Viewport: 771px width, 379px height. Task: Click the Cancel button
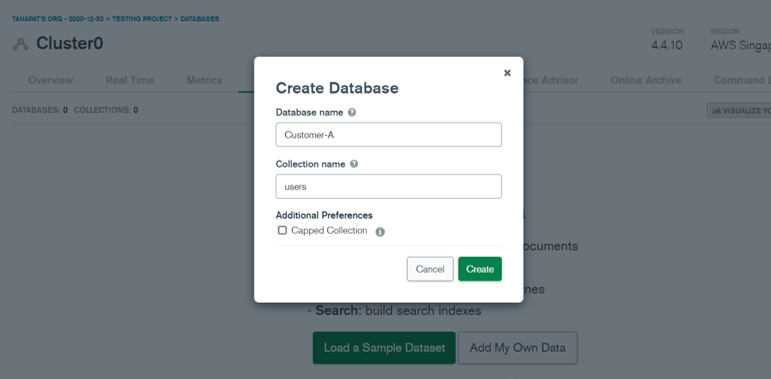pyautogui.click(x=430, y=269)
